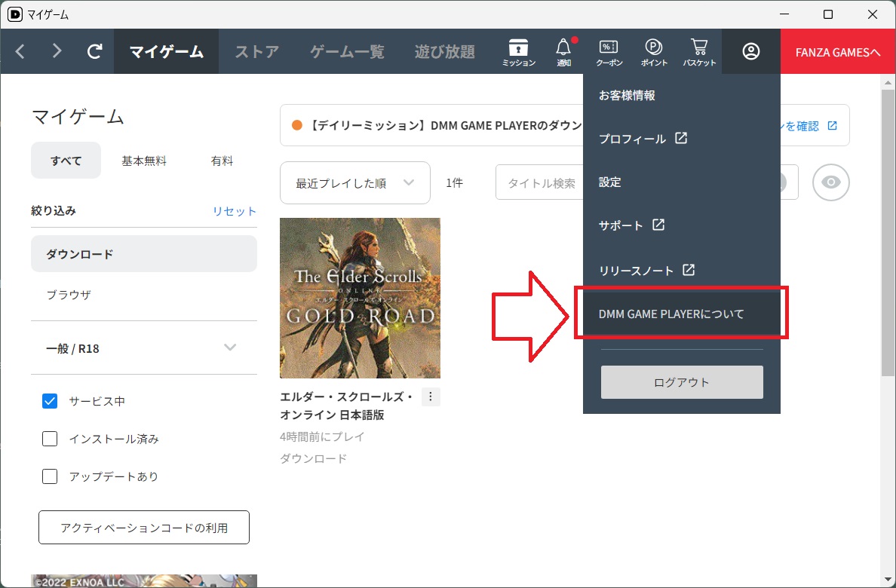Check the インストール済み checkbox

(x=50, y=439)
